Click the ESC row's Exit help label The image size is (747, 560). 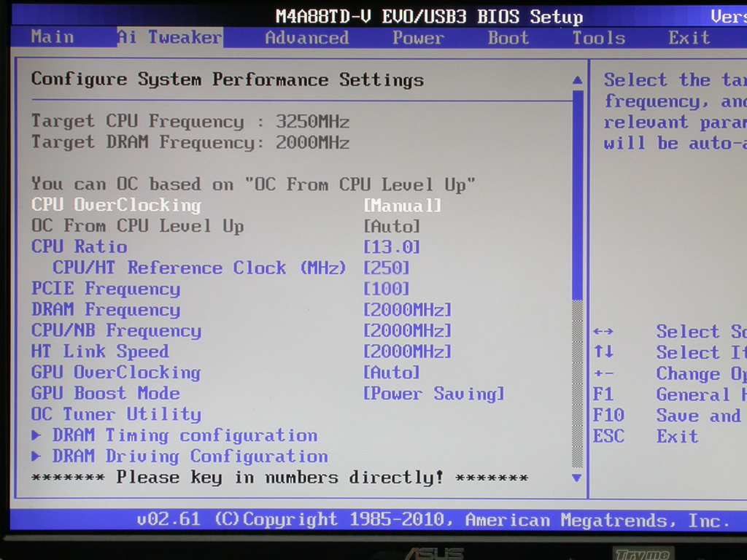pyautogui.click(x=678, y=436)
